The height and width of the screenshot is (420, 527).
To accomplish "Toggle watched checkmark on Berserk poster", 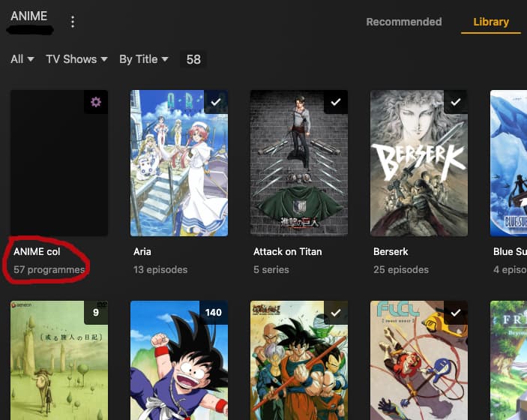I will click(456, 102).
